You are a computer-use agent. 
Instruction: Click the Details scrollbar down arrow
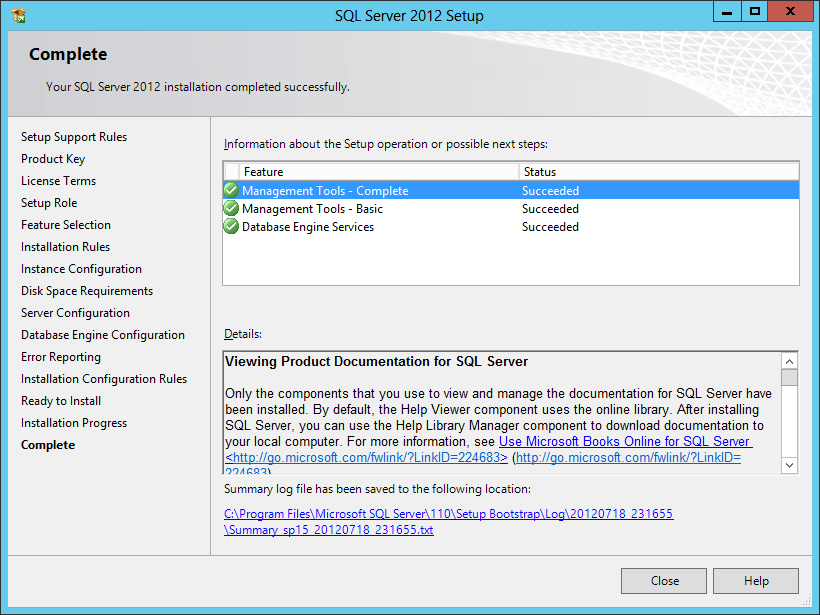click(x=789, y=465)
